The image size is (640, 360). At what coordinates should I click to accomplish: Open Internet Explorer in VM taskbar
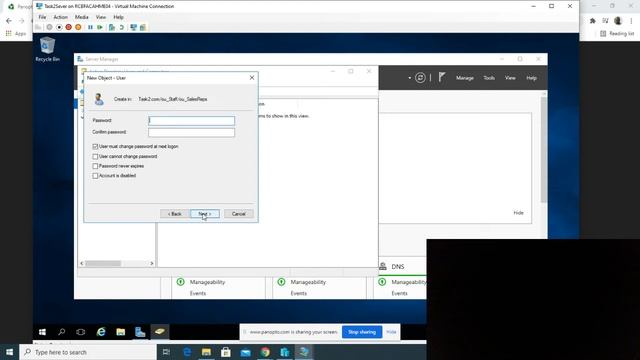pyautogui.click(x=101, y=332)
